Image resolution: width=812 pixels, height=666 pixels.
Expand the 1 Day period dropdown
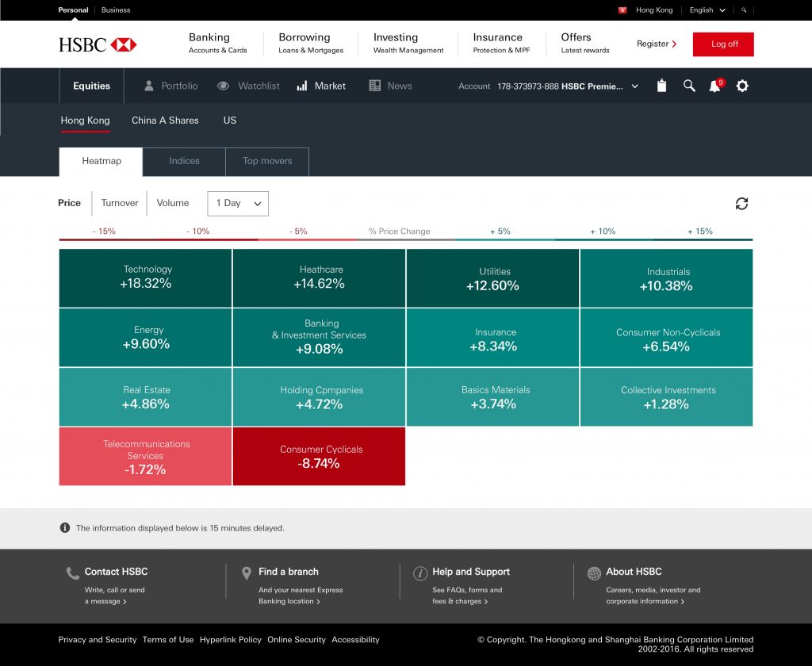[x=238, y=204]
